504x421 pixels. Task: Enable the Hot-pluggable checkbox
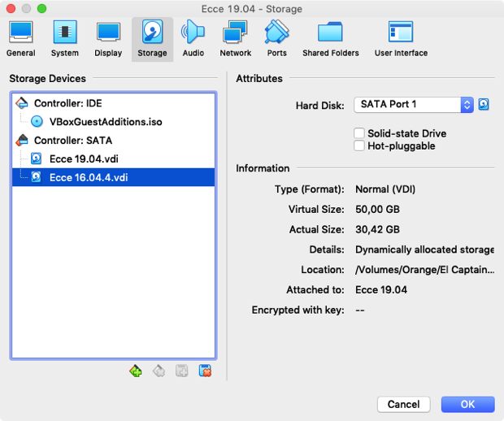coord(359,145)
